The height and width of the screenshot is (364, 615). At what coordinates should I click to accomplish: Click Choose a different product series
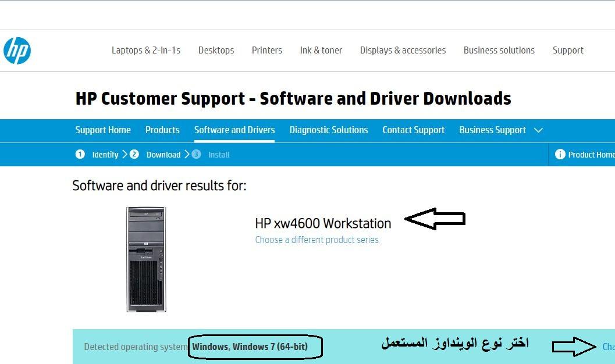click(x=317, y=240)
